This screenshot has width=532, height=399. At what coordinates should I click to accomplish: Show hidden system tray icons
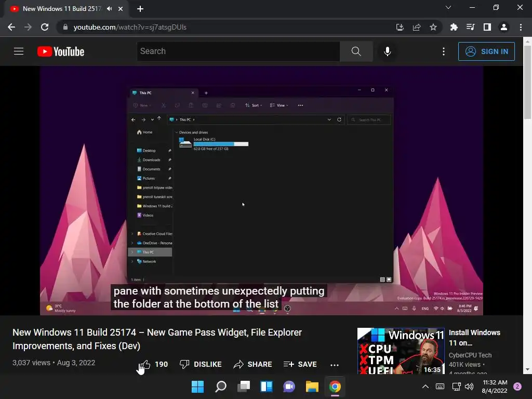click(x=425, y=387)
